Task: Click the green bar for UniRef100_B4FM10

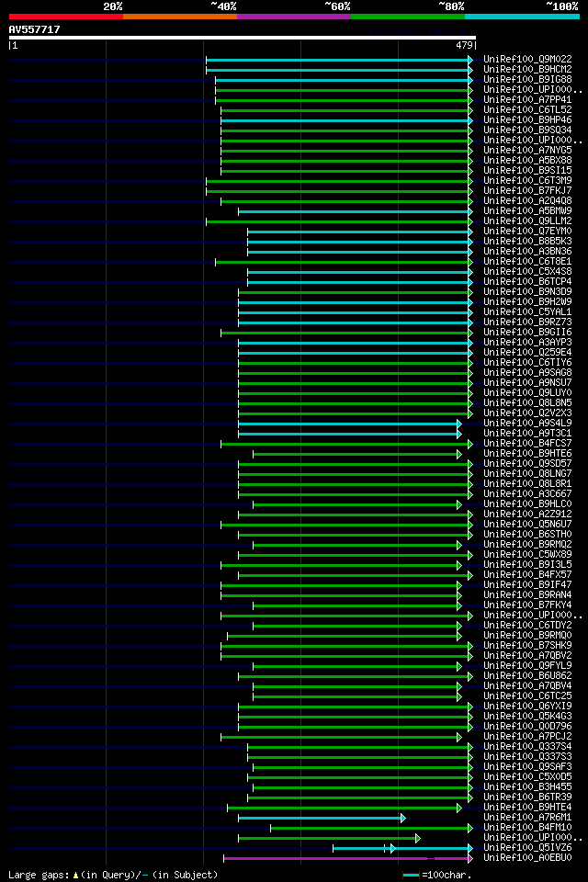Action: tap(371, 829)
